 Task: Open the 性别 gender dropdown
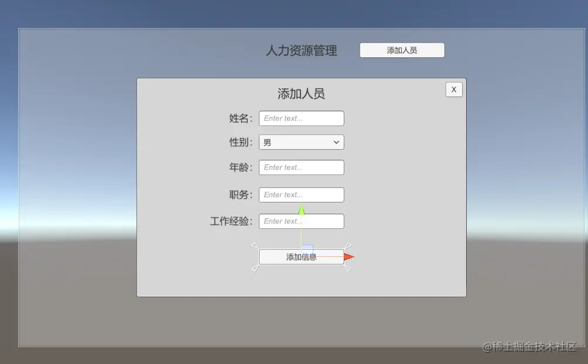[301, 142]
